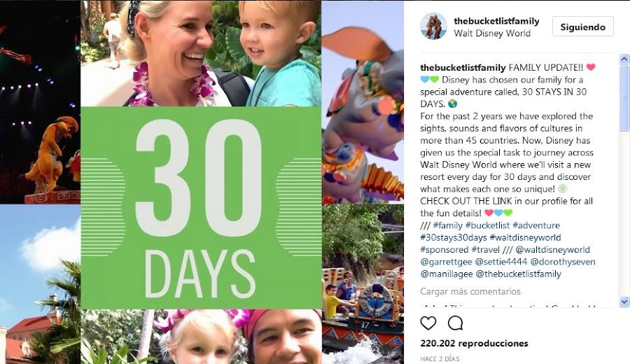Open the #family hashtag
Image resolution: width=630 pixels, height=364 pixels.
[448, 225]
